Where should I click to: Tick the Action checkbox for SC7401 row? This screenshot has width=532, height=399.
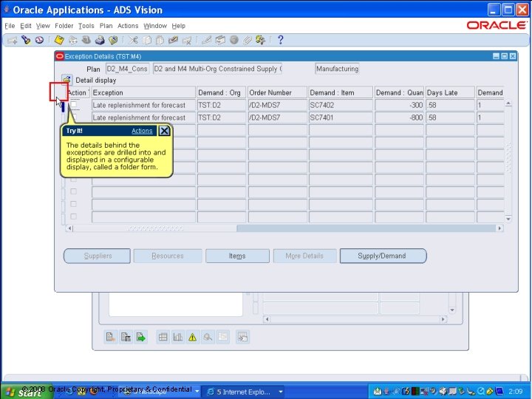point(74,117)
